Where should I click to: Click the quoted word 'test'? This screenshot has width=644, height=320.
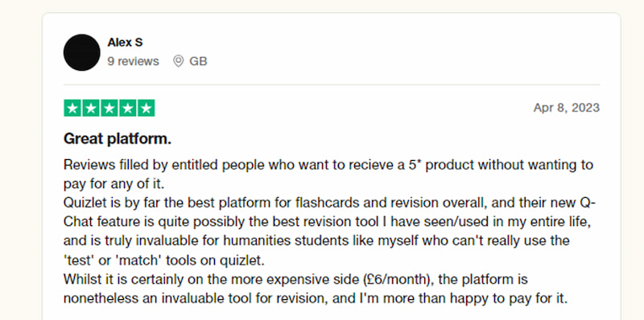[77, 261]
